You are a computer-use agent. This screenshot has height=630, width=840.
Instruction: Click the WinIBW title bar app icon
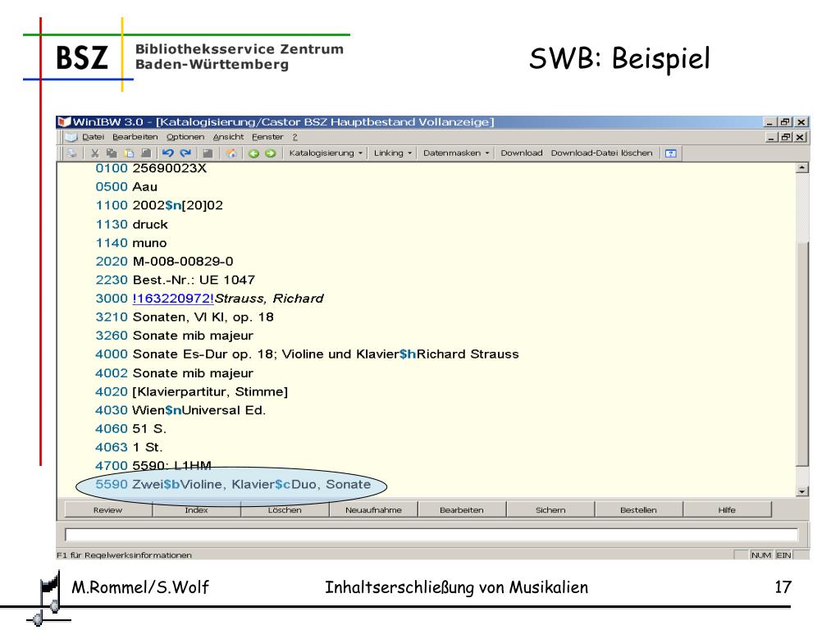[x=64, y=121]
